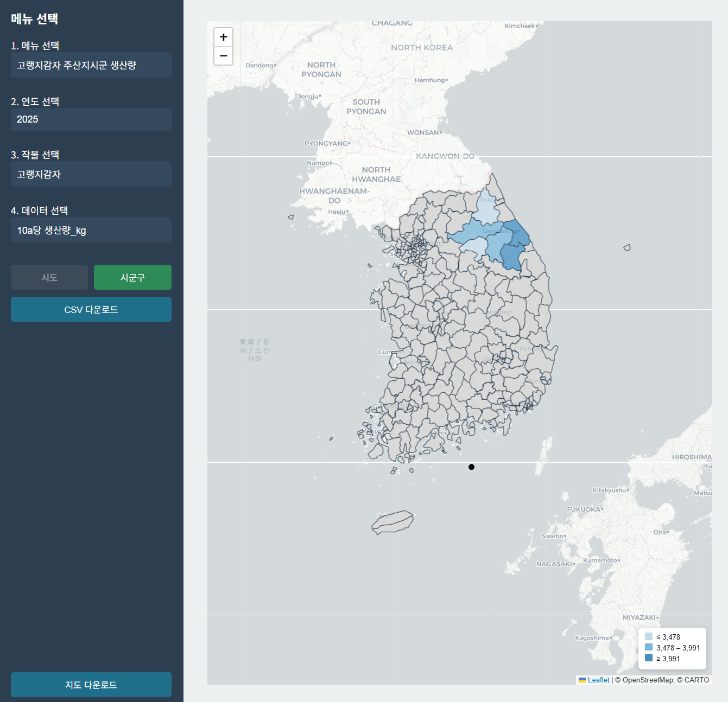The height and width of the screenshot is (702, 728).
Task: Open the Leaflet link in the attribution
Action: coord(598,680)
